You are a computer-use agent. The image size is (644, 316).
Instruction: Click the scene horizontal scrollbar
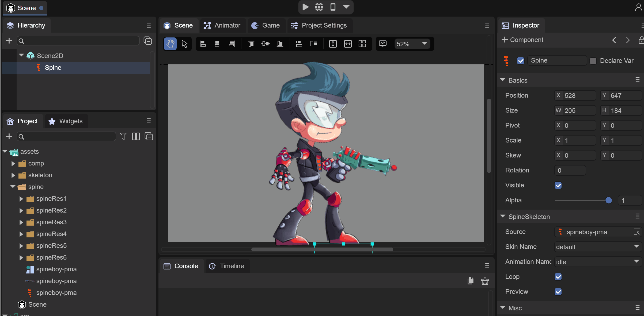[x=322, y=249]
